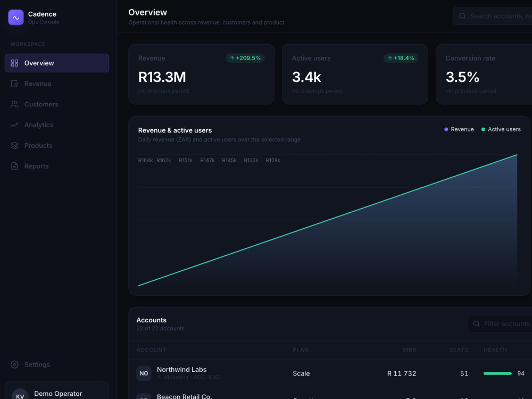Click the Settings gear icon

coord(14,365)
